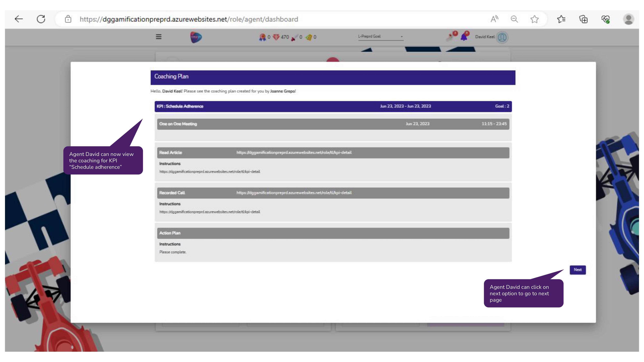Click the 'Please complete.' instruction text

click(173, 252)
